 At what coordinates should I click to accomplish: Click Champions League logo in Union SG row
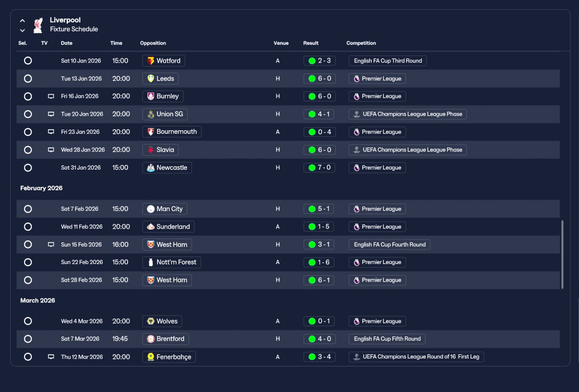(x=357, y=114)
